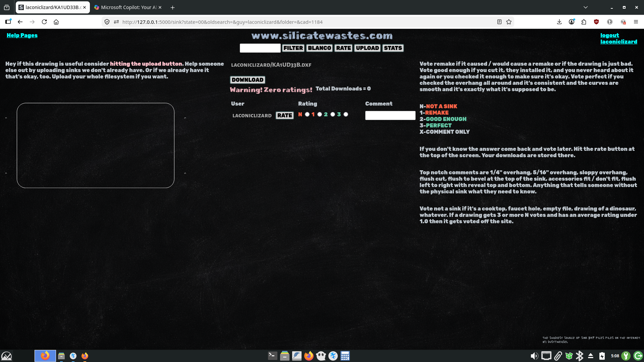The height and width of the screenshot is (362, 644).
Task: Reload the current page
Action: [44, 22]
